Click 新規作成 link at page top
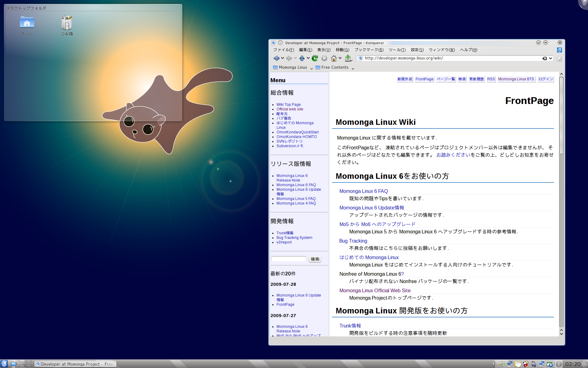Viewport: 588px width, 368px height. click(x=405, y=79)
